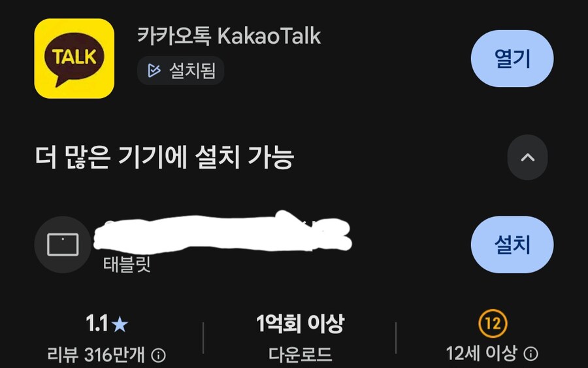The image size is (588, 368).
Task: Select the redacted tablet device name
Action: tap(222, 233)
